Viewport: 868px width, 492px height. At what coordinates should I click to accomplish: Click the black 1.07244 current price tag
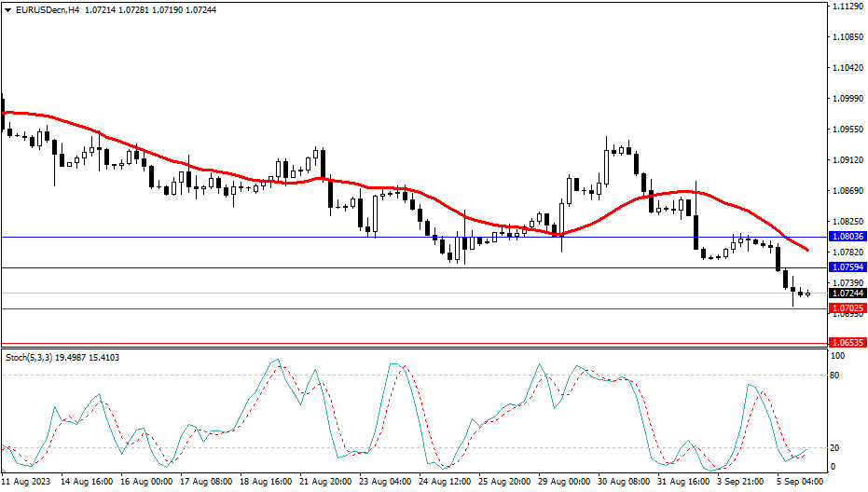[x=847, y=294]
